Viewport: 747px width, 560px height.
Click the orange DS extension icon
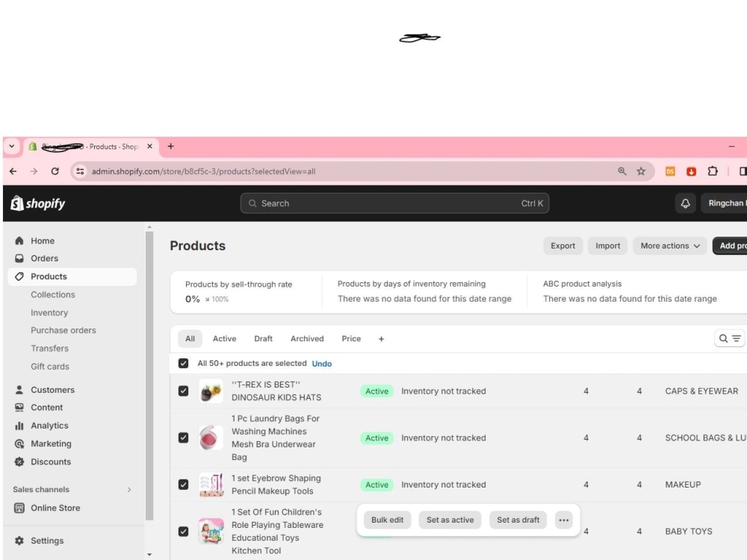coord(670,171)
